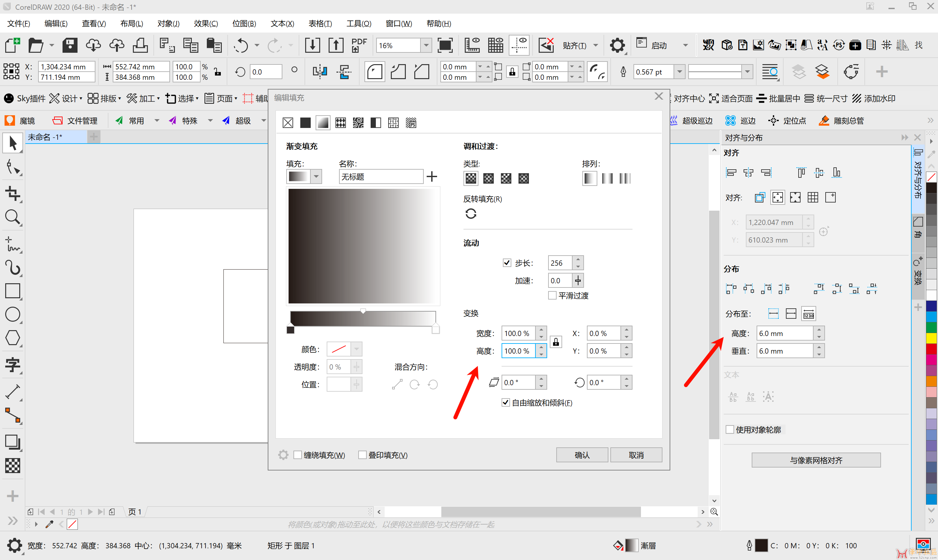Select the Rectangle tool
The width and height of the screenshot is (938, 560).
pyautogui.click(x=12, y=291)
